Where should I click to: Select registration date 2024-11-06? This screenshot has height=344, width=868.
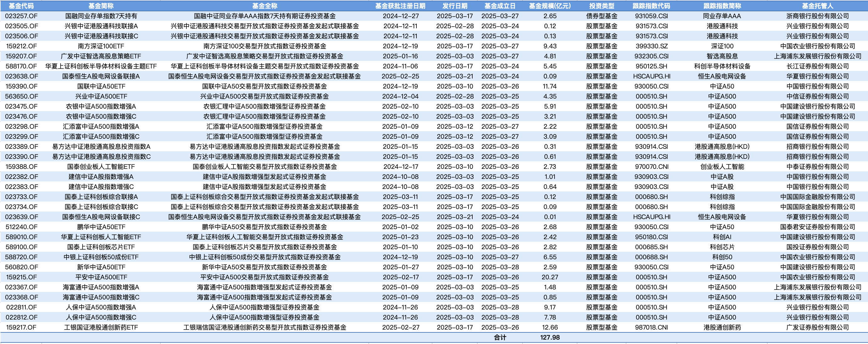(x=400, y=66)
